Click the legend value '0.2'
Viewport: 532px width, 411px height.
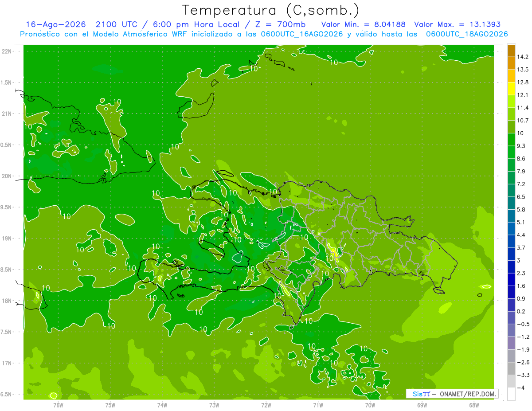tap(521, 311)
